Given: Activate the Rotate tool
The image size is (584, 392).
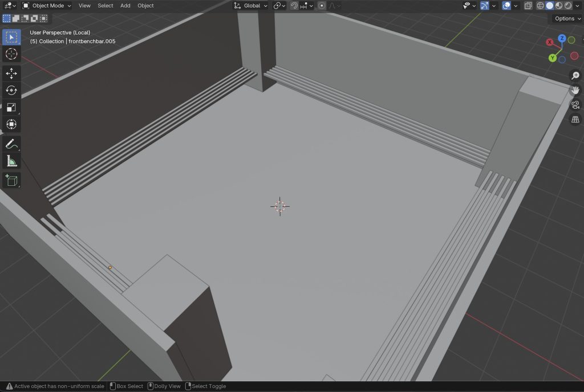Looking at the screenshot, I should click(11, 90).
